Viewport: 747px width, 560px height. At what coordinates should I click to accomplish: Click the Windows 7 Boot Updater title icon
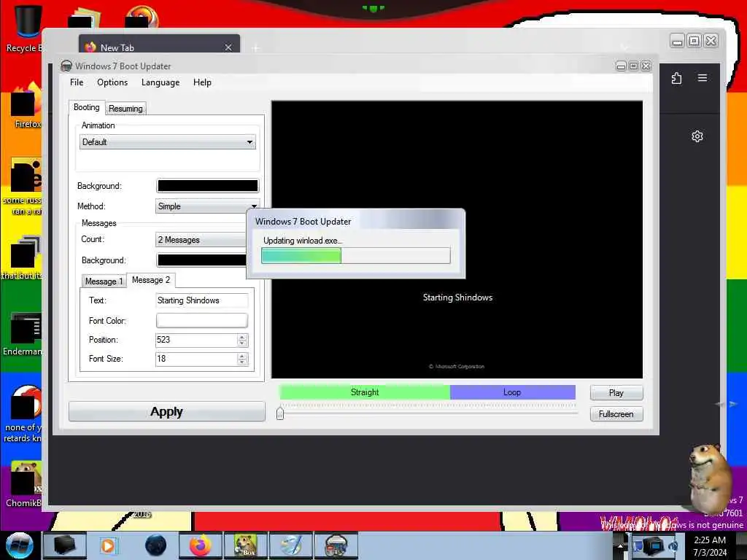[x=66, y=66]
